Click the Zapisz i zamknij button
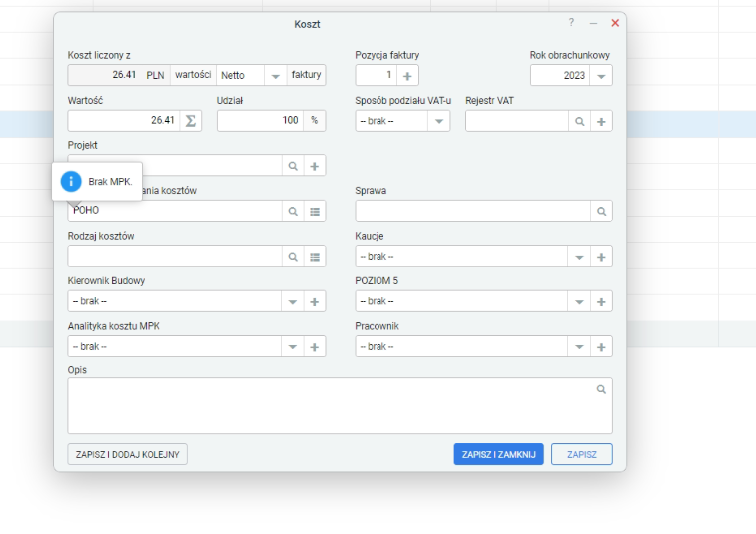 498,454
